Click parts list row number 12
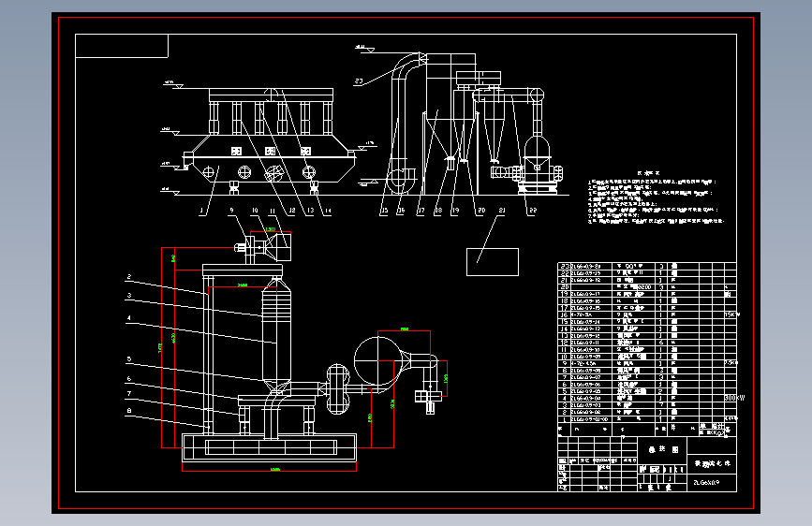This screenshot has height=526, width=812. (647, 343)
